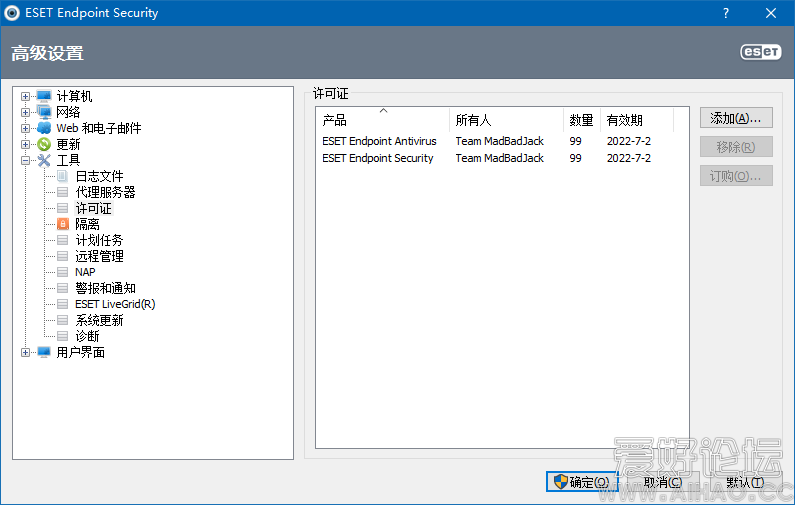
Task: Click the Web 和电子邮件 globe icon
Action: [x=44, y=128]
